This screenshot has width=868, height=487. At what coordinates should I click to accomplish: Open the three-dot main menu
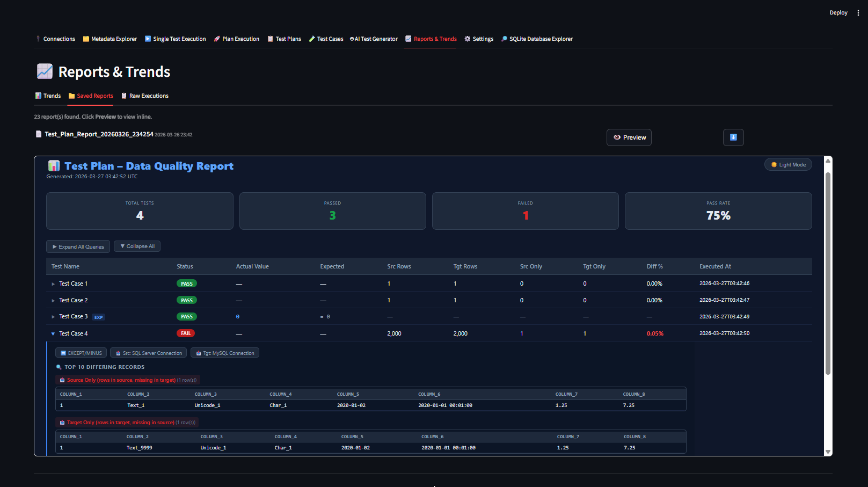click(858, 12)
